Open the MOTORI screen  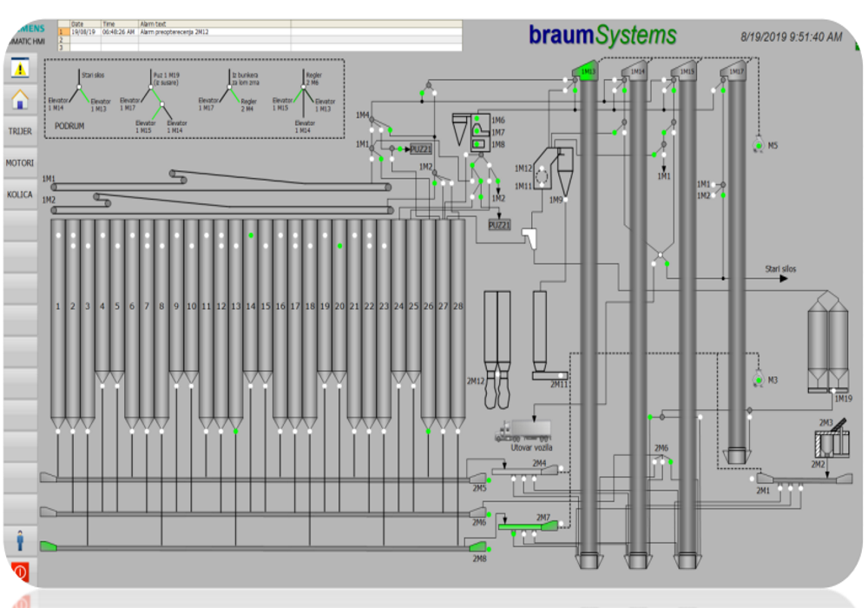[20, 163]
